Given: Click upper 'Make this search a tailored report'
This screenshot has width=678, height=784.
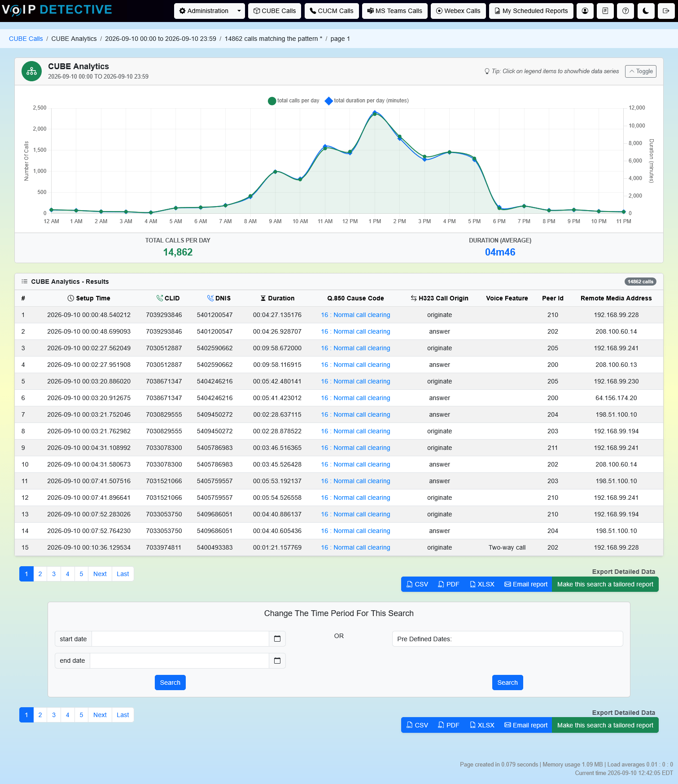Looking at the screenshot, I should 605,584.
